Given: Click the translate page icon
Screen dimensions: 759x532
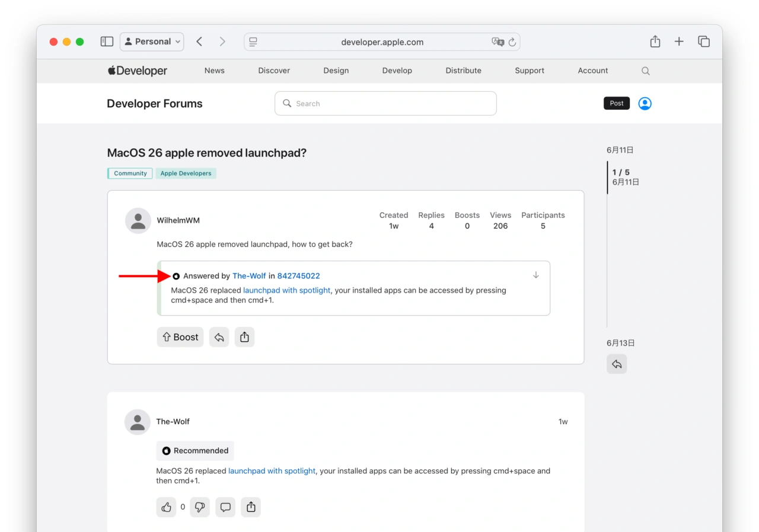Looking at the screenshot, I should 498,42.
